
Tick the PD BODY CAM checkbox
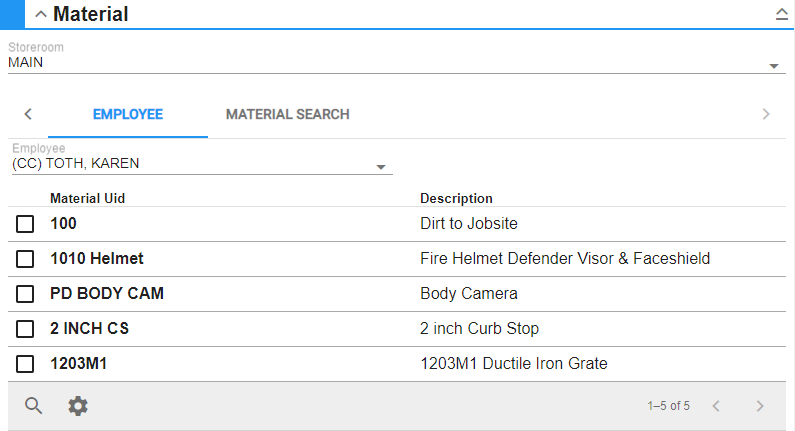25,294
